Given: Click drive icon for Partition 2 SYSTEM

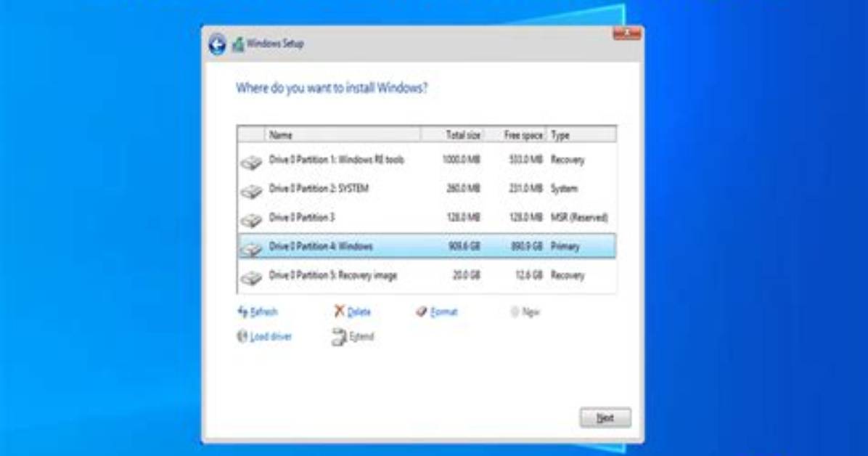Looking at the screenshot, I should (x=251, y=191).
